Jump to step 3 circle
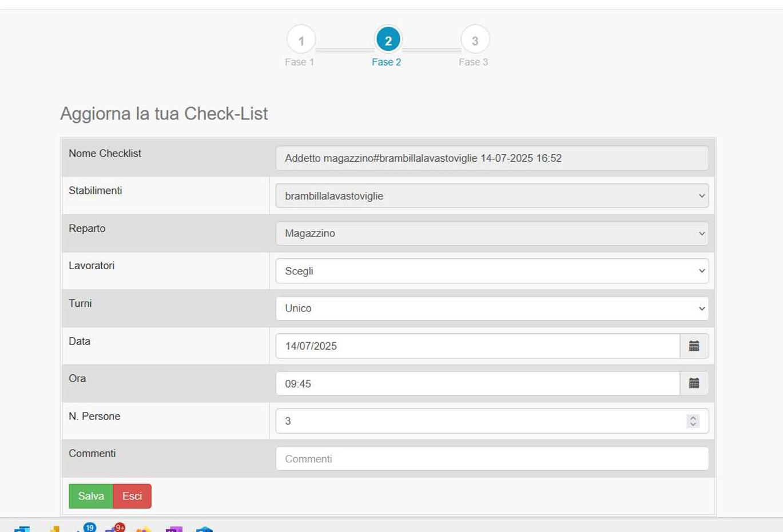This screenshot has width=783, height=532. pos(475,41)
